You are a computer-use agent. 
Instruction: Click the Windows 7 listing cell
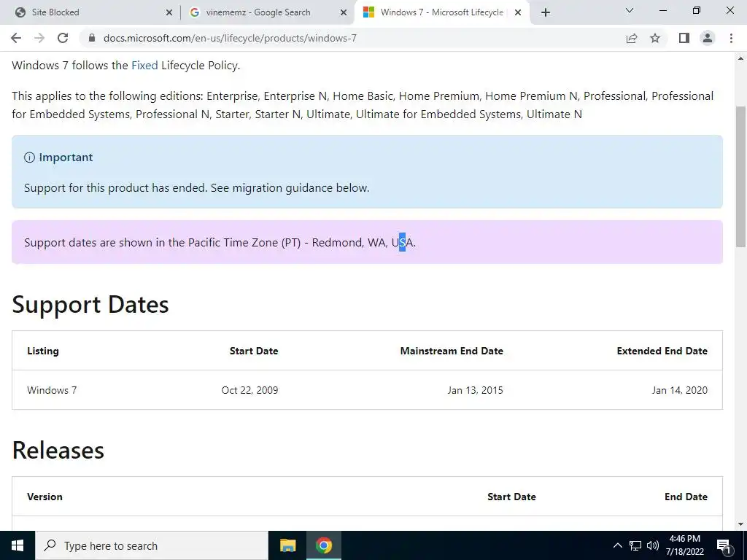52,390
